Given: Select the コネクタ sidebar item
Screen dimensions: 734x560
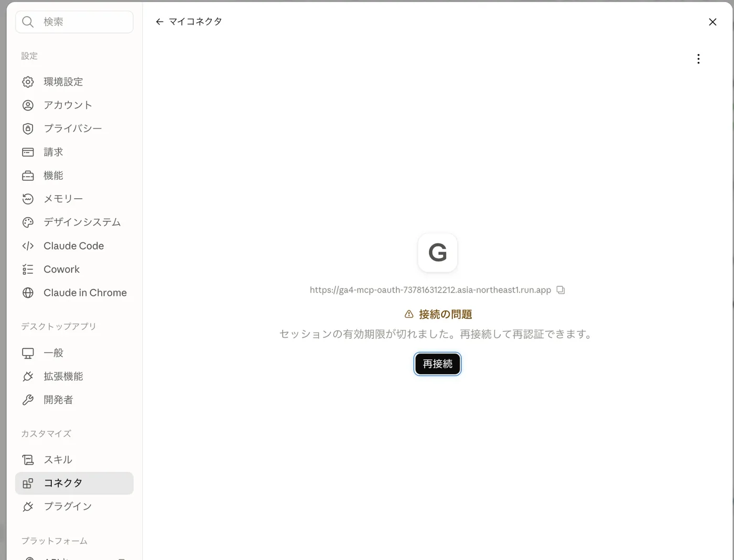Looking at the screenshot, I should [x=74, y=483].
